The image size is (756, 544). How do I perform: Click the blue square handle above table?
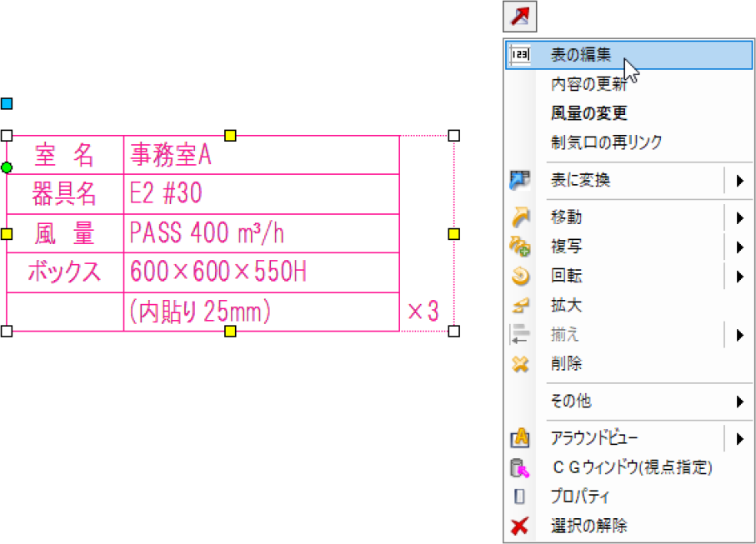tap(7, 103)
